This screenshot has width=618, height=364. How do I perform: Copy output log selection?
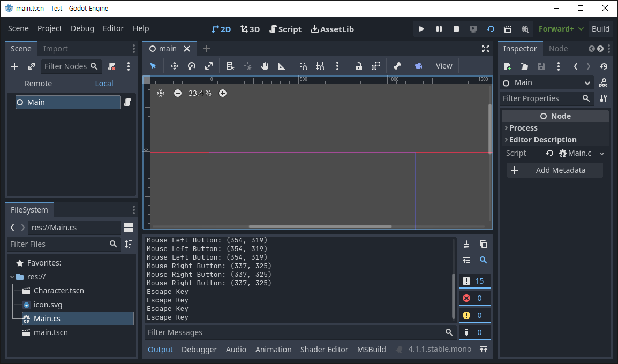click(x=484, y=244)
